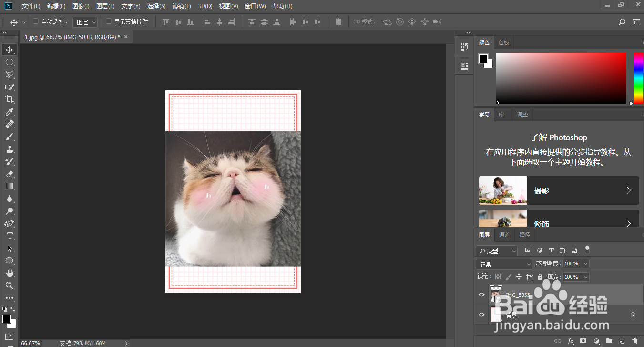Open the workspace switcher icon
644x347 pixels.
(636, 22)
